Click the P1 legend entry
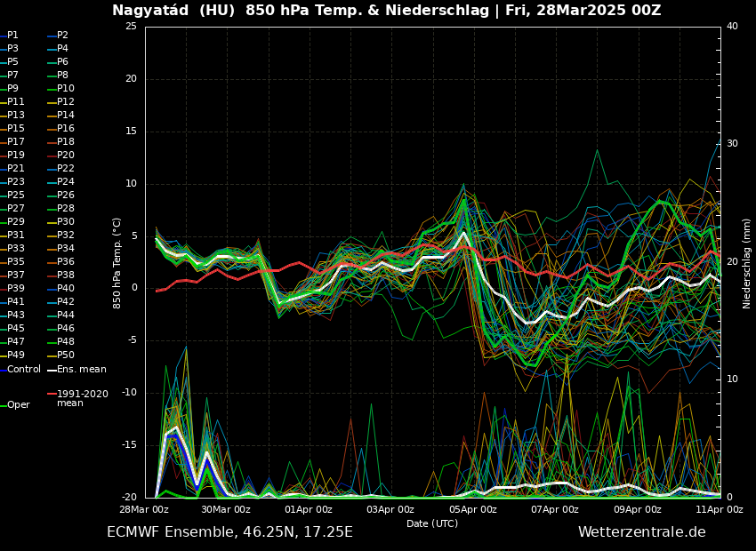Image resolution: width=756 pixels, height=551 pixels. coord(12,36)
